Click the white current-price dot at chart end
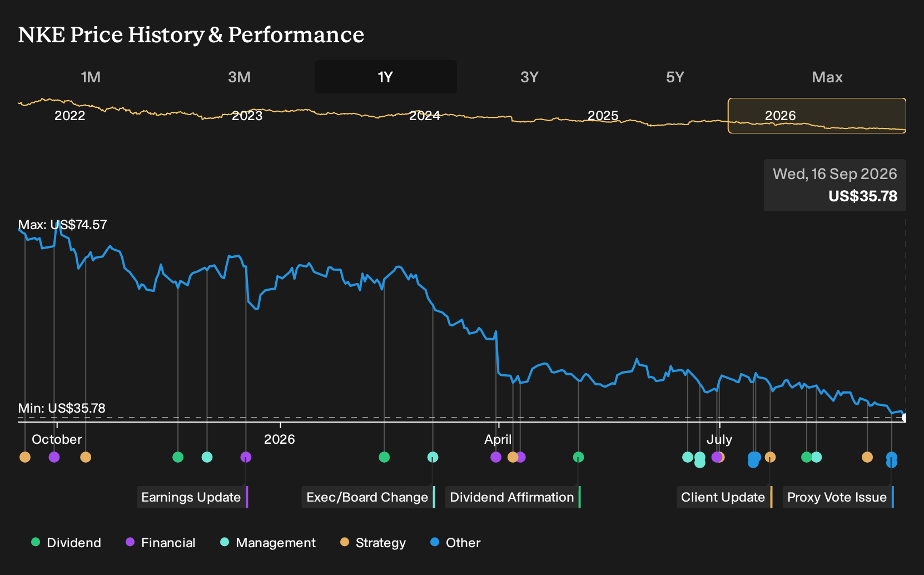The width and height of the screenshot is (924, 575). [905, 418]
